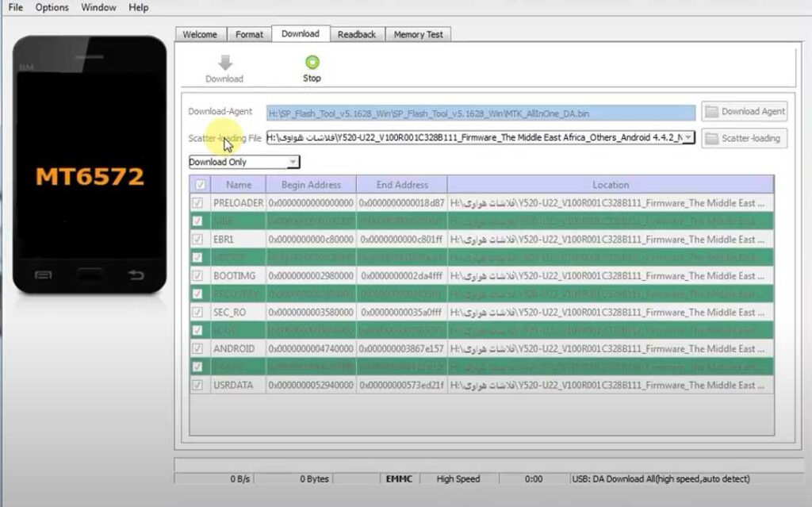Open the Options menu
This screenshot has height=507, width=812.
coord(52,7)
